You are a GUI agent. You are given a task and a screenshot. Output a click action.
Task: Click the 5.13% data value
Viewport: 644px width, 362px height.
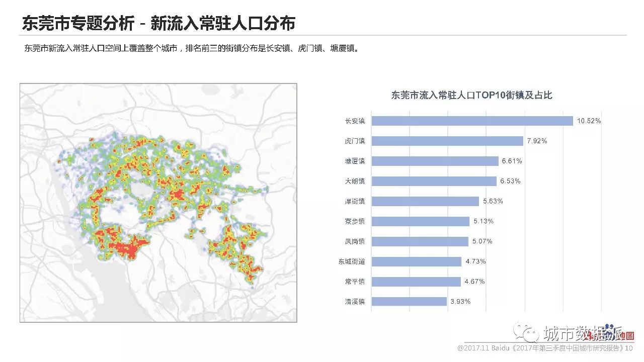[483, 221]
